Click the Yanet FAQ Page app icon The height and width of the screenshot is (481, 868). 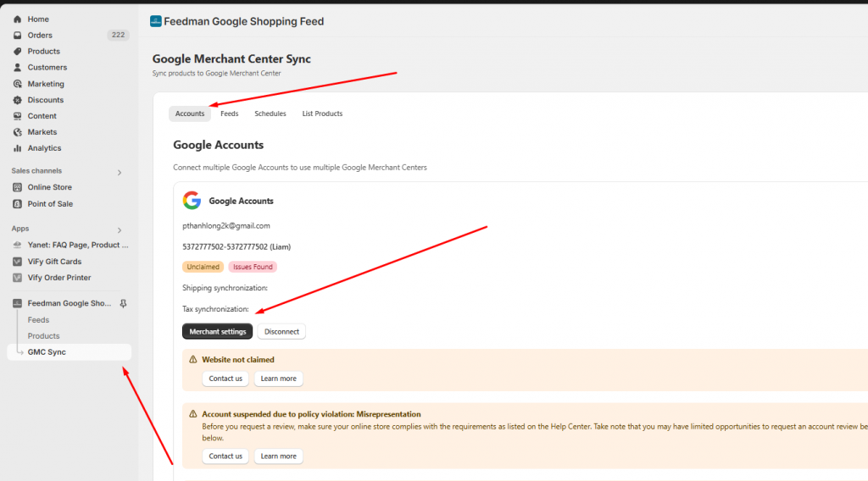point(17,245)
